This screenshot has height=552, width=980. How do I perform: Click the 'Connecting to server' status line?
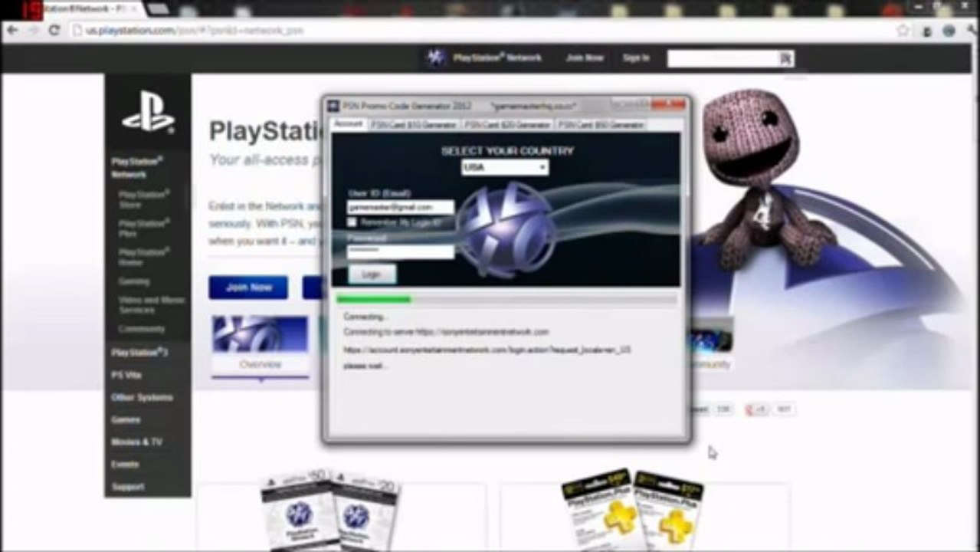pyautogui.click(x=446, y=332)
